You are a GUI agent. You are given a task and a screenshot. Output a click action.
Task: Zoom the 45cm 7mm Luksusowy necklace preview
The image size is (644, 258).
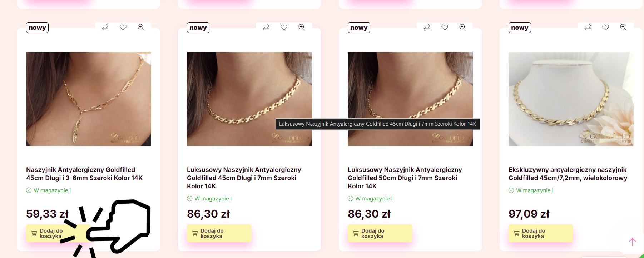[302, 28]
